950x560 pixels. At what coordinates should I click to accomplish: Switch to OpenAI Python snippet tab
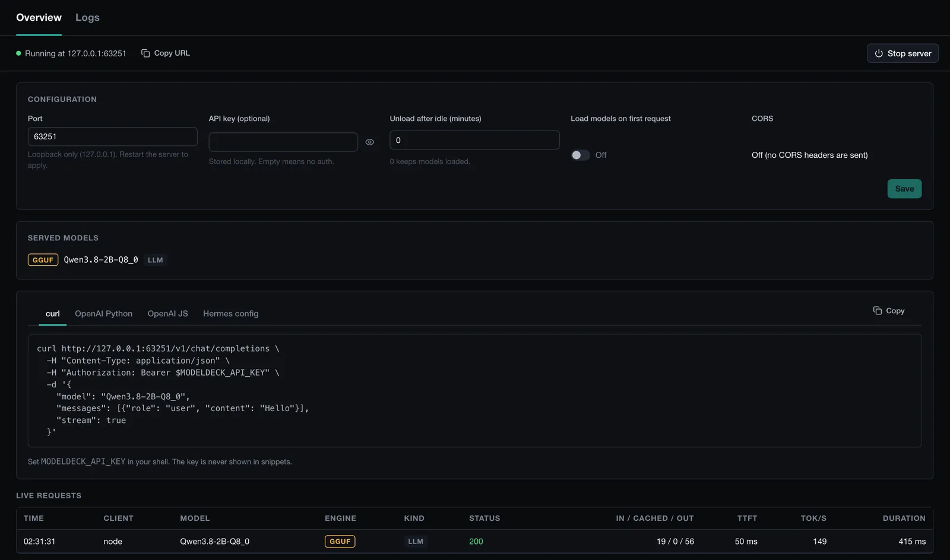[104, 313]
